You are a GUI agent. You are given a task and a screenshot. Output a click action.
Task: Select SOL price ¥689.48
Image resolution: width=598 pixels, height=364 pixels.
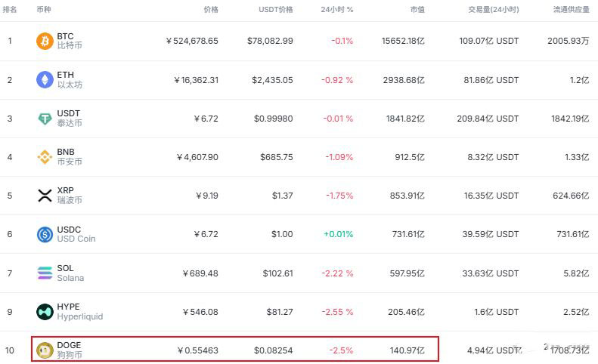(200, 273)
